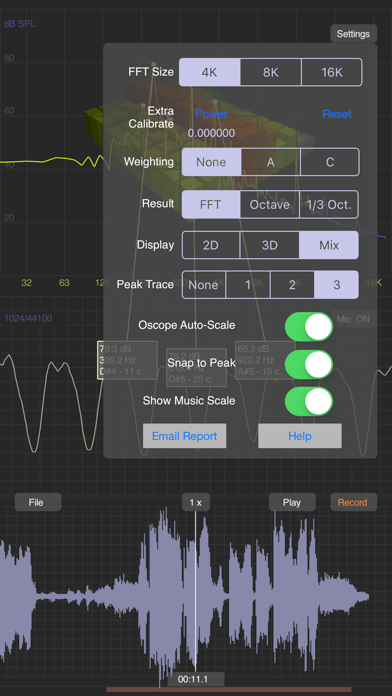Set Peak Trace to None
The height and width of the screenshot is (696, 392).
203,285
